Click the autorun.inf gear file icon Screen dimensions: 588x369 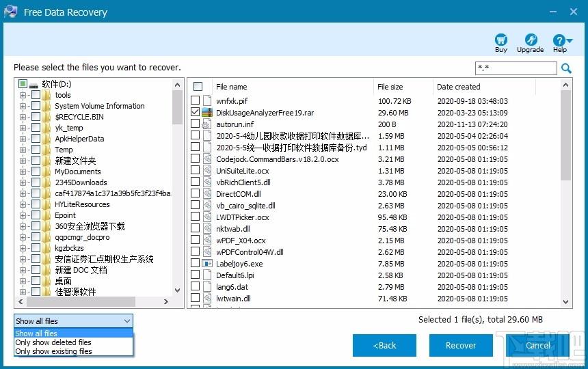pyautogui.click(x=207, y=124)
